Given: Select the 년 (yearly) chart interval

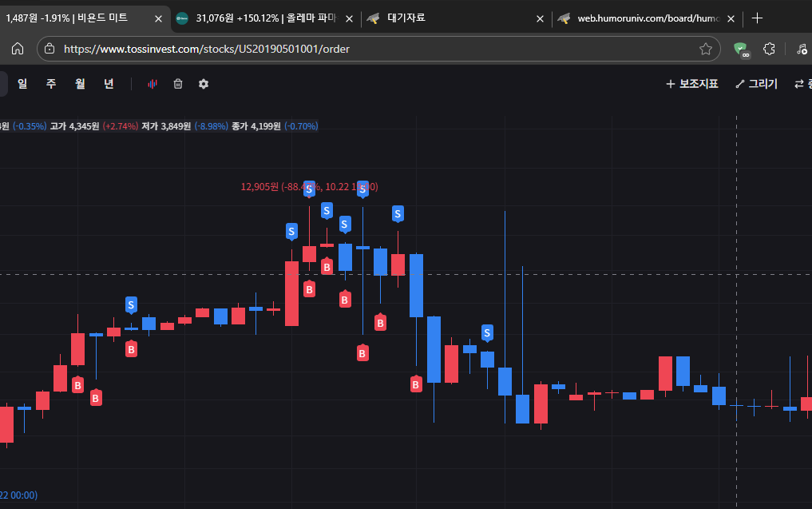Looking at the screenshot, I should pyautogui.click(x=109, y=84).
